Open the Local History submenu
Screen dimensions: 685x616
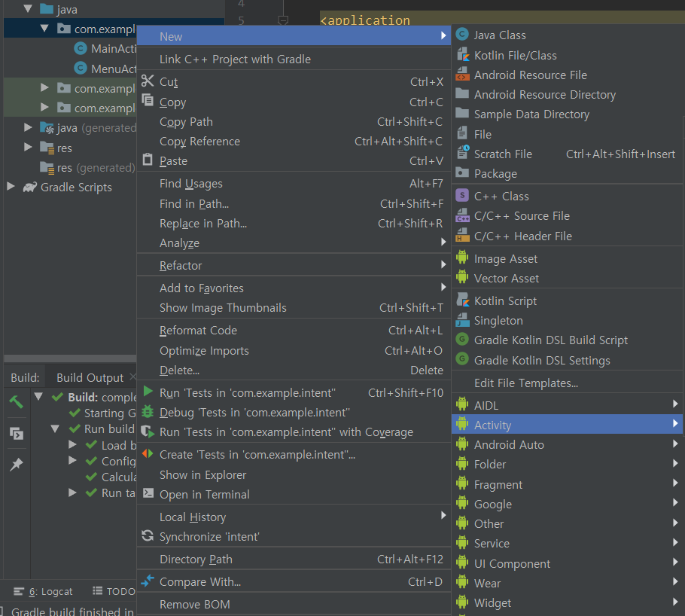(x=294, y=517)
